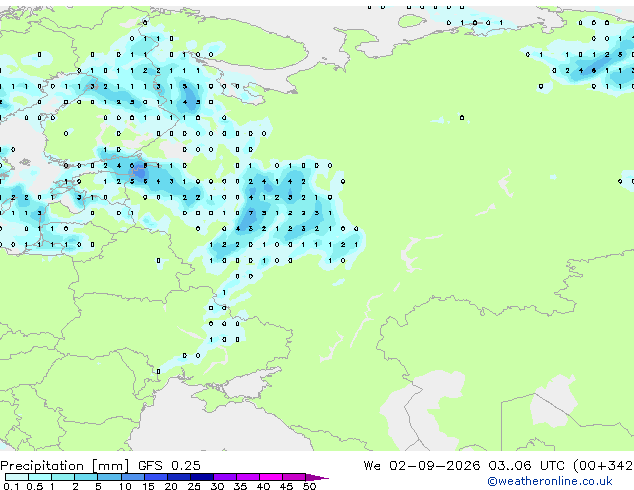Select the legend scale label '15'
The image size is (634, 490).
[x=148, y=486]
